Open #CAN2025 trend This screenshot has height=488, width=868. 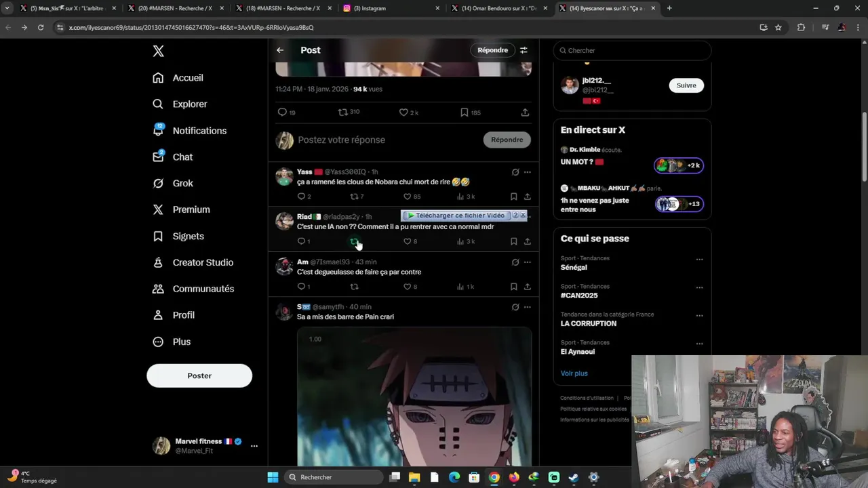(x=579, y=296)
